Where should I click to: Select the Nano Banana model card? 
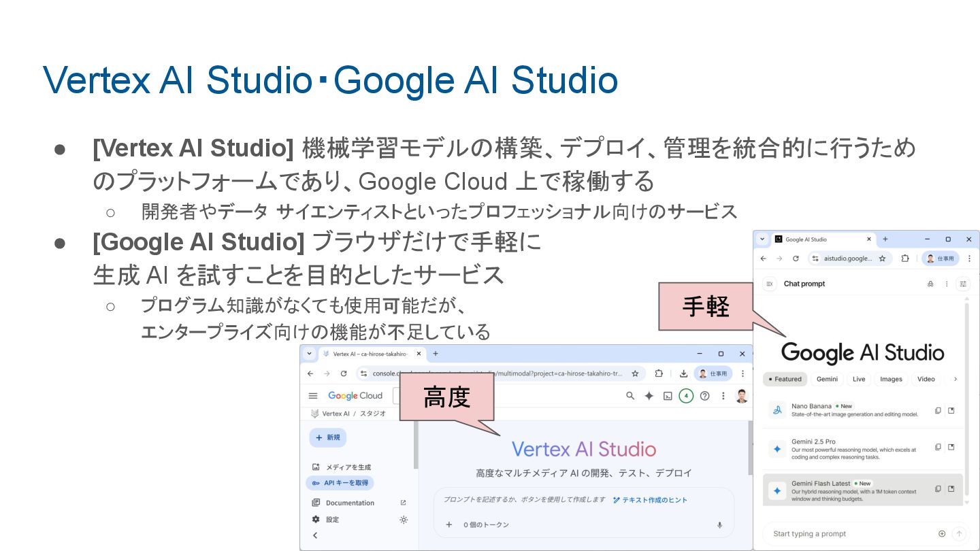click(863, 410)
